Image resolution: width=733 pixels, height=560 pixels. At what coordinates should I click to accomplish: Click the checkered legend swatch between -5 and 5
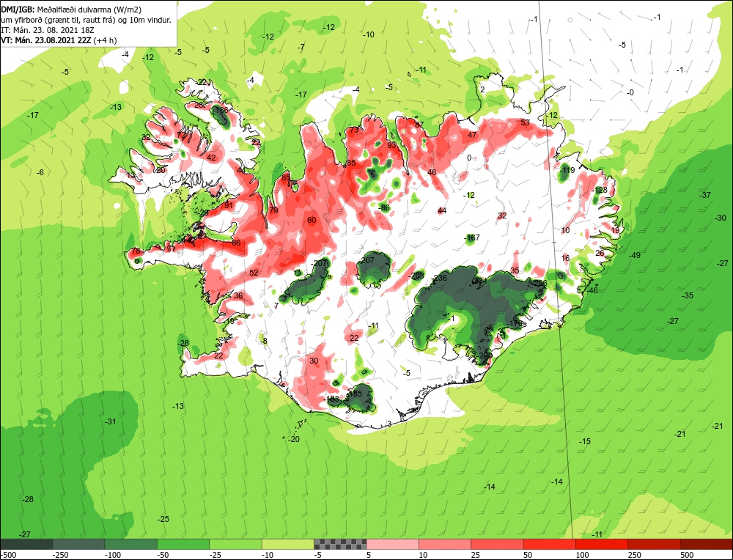tap(340, 544)
